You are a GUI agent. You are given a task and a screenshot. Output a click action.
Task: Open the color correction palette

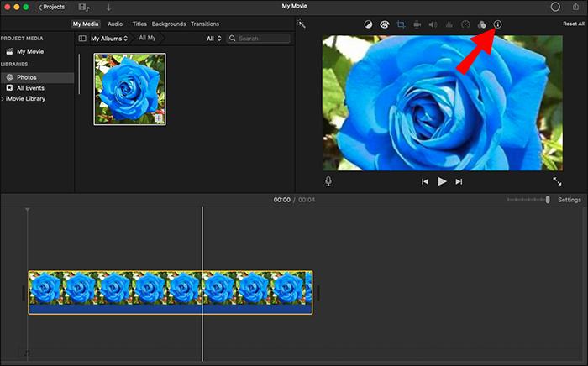(x=384, y=24)
